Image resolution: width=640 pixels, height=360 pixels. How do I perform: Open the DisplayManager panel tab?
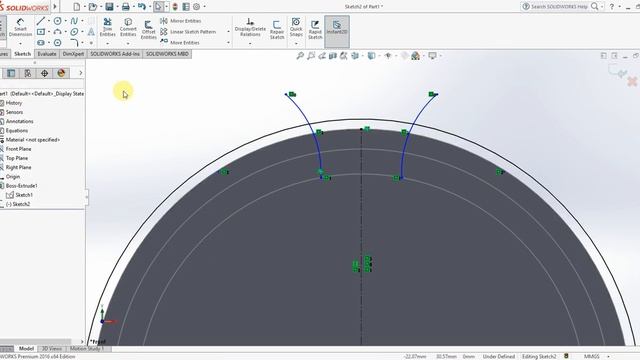[x=61, y=73]
